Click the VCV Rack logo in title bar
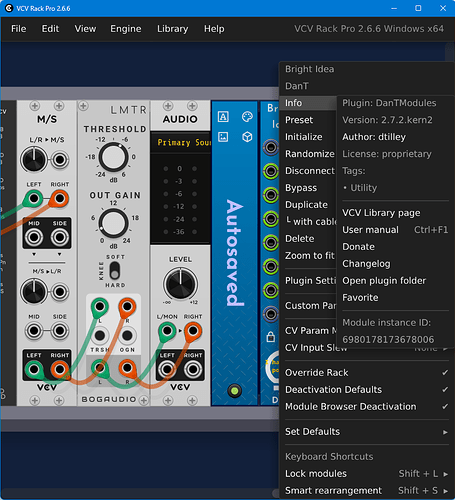Viewport: 455px width, 500px height. [x=9, y=8]
